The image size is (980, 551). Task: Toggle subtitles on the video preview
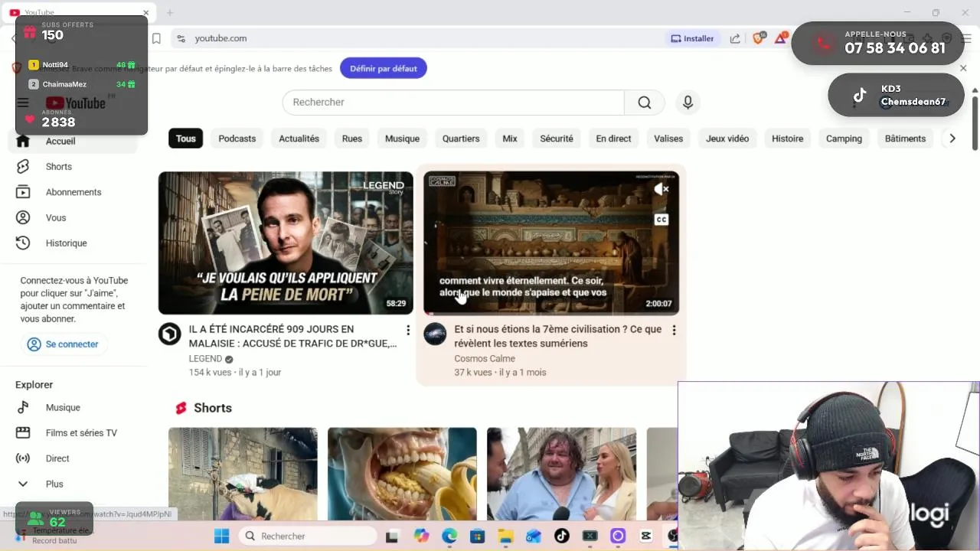pyautogui.click(x=661, y=220)
